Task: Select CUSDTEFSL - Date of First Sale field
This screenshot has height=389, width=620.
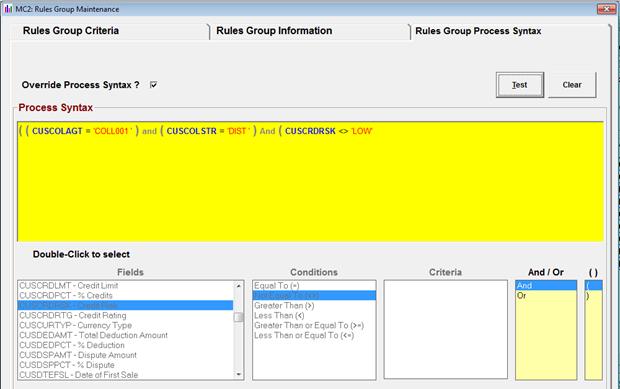Action: click(x=125, y=374)
